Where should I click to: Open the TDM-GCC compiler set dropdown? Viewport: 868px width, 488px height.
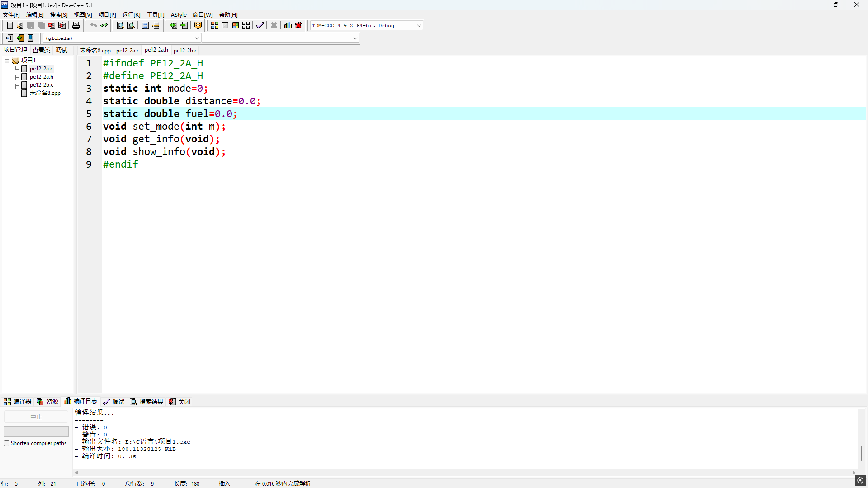(x=419, y=26)
